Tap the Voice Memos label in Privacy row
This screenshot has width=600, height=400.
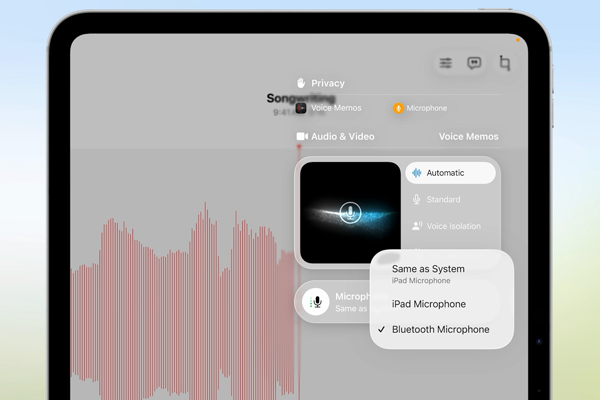336,108
